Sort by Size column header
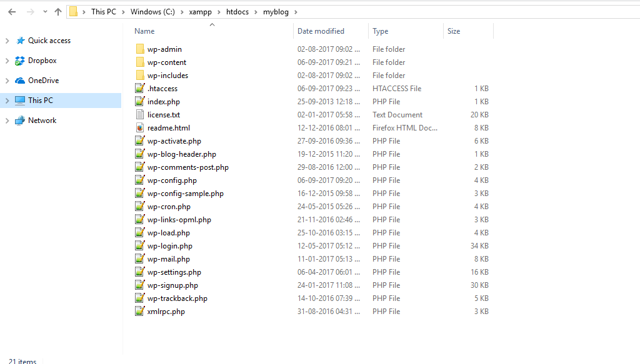 454,31
